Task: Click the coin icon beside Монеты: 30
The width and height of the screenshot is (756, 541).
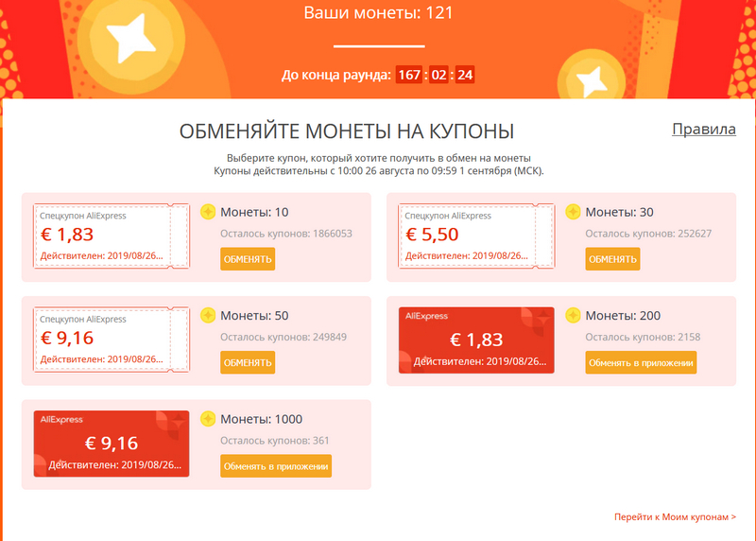Action: 574,212
